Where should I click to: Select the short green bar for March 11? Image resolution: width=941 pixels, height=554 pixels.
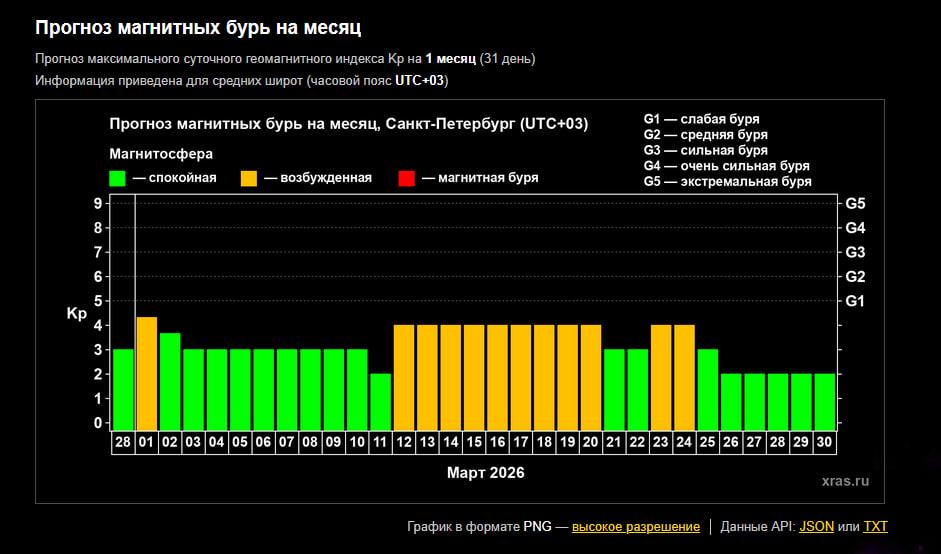tap(380, 401)
